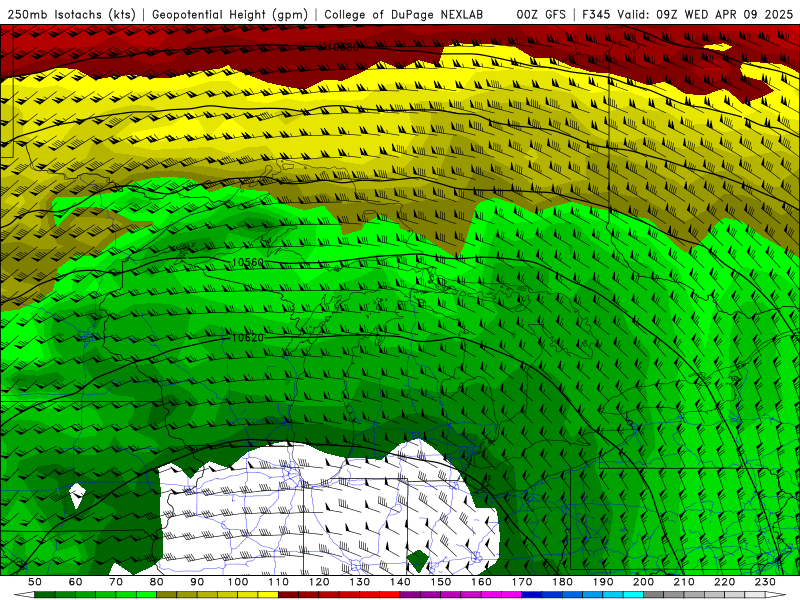The image size is (800, 600).
Task: Select the cyan swatch ending at 200
Action: pyautogui.click(x=633, y=595)
